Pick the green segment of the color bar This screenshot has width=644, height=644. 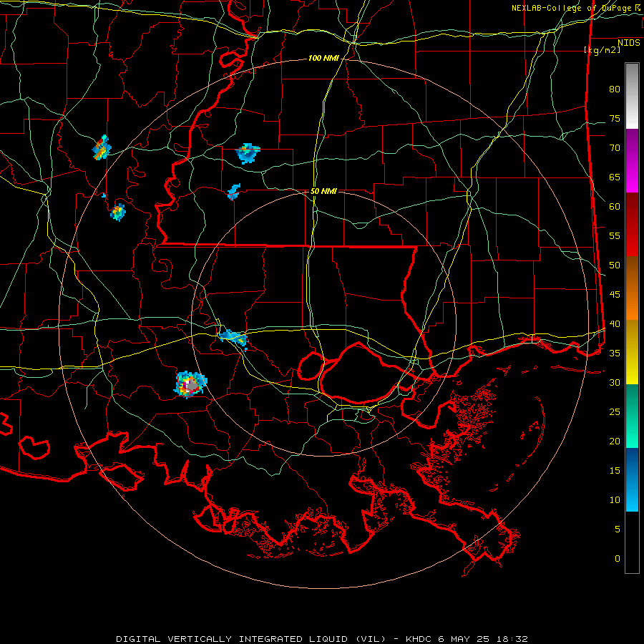click(632, 416)
